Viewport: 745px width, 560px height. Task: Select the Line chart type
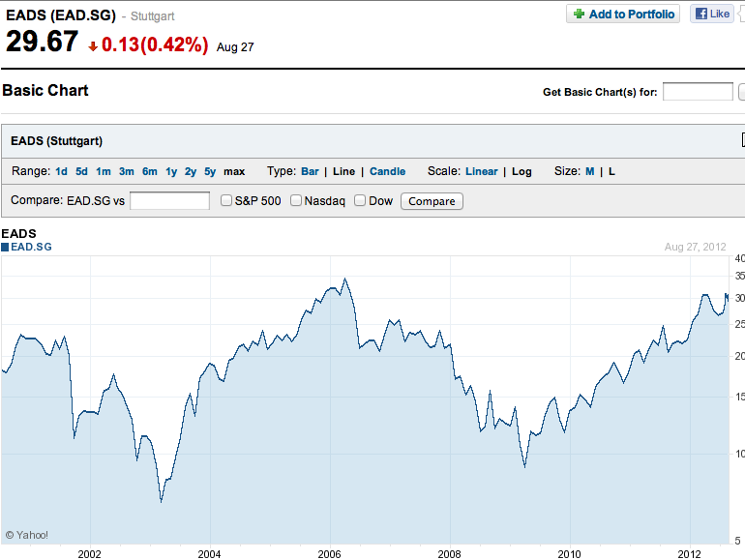pos(344,171)
